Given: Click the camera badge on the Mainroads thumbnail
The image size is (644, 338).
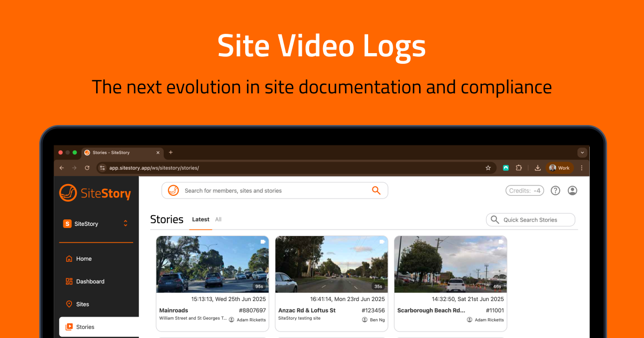Looking at the screenshot, I should point(262,241).
